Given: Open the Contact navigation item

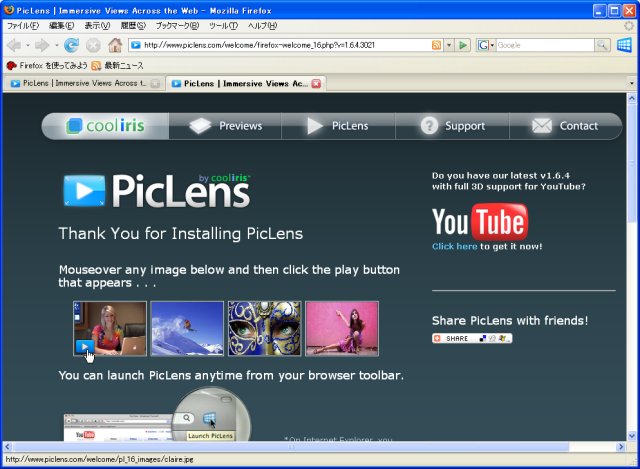Looking at the screenshot, I should click(x=565, y=126).
